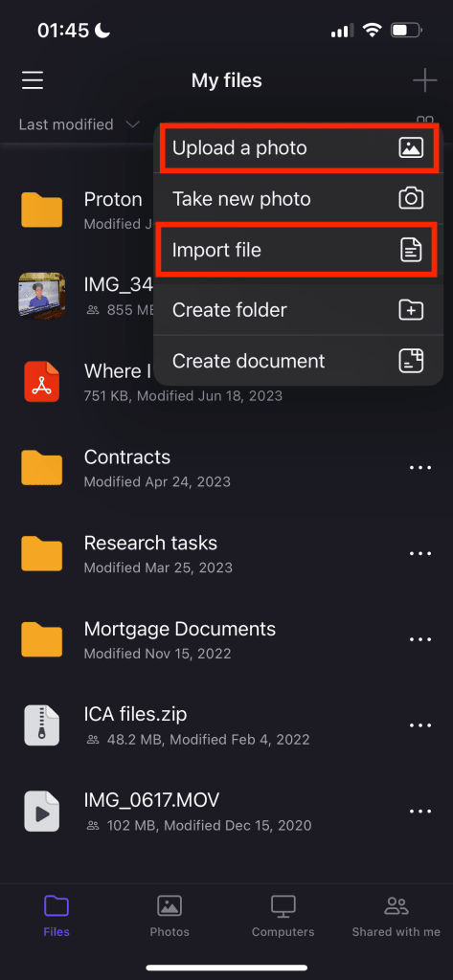
Task: Tap the Modified Apr 24, 2023 text
Action: (x=157, y=482)
